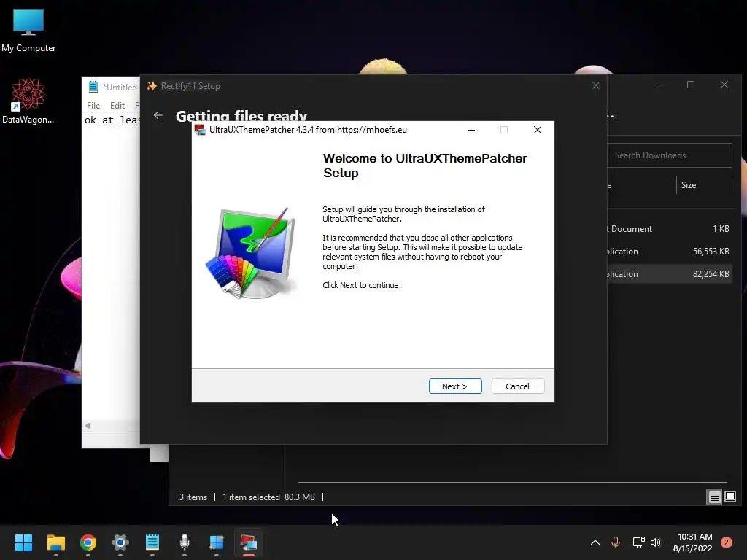Open File Explorer from taskbar
This screenshot has width=747, height=560.
tap(55, 542)
